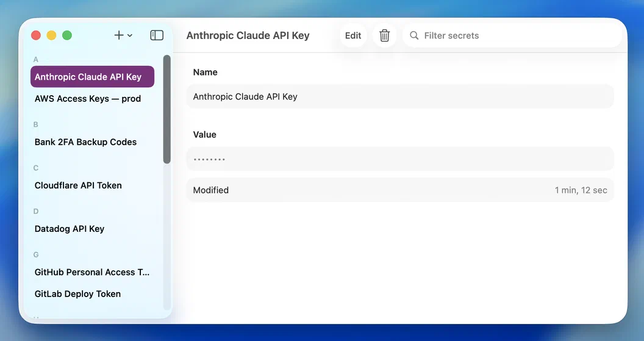Select AWS Access Keys — prod entry
The height and width of the screenshot is (341, 644).
click(93, 99)
